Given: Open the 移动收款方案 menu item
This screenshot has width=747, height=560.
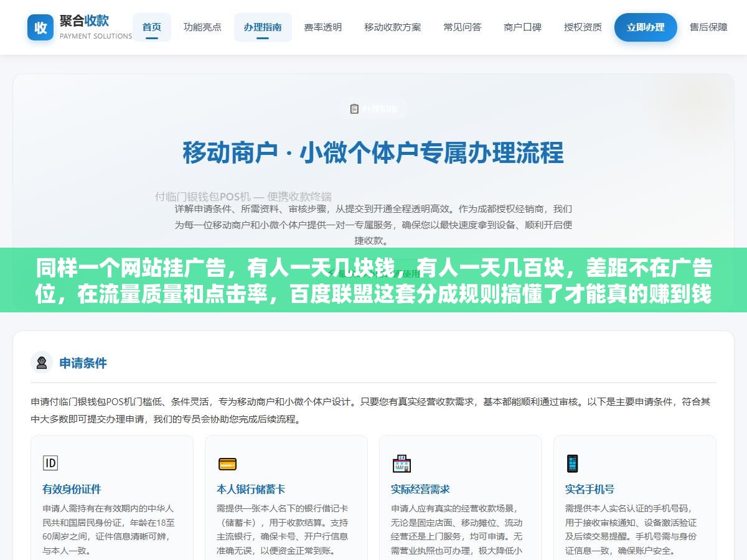Looking at the screenshot, I should coord(393,27).
